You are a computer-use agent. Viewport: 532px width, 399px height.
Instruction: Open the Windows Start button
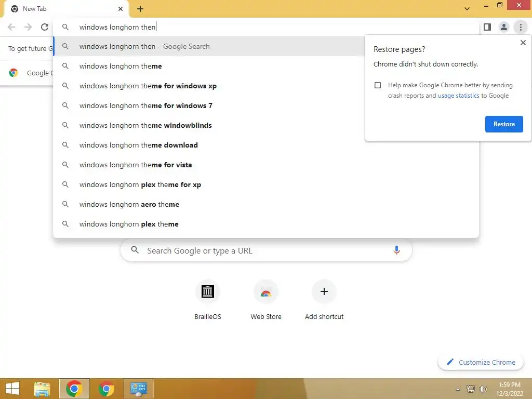click(x=12, y=389)
